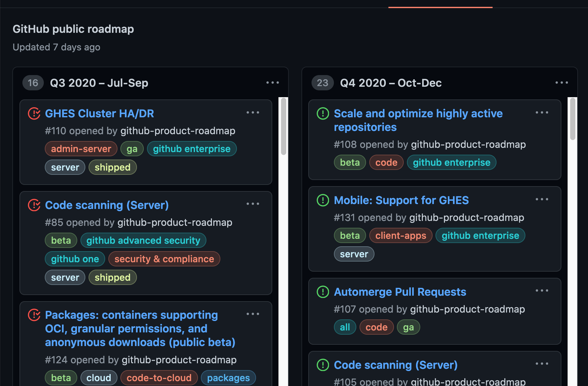Click the ga label on GHES Cluster card
This screenshot has height=386, width=588.
coord(132,149)
